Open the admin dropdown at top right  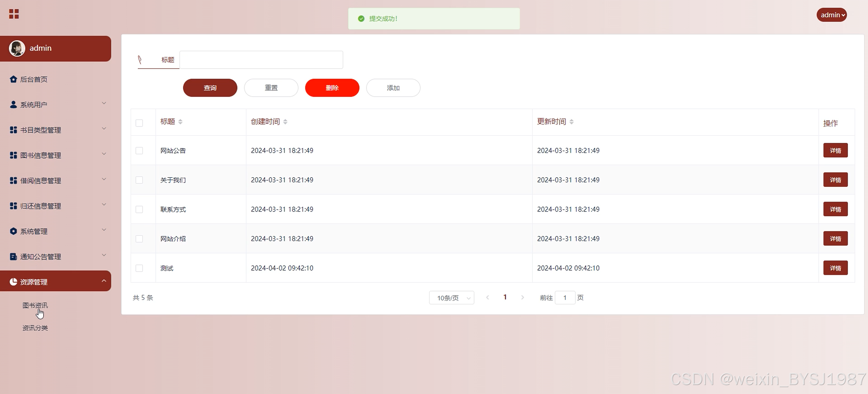coord(831,15)
